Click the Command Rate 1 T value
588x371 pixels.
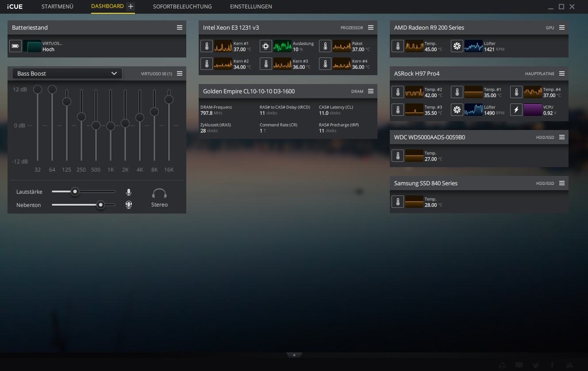pyautogui.click(x=263, y=131)
